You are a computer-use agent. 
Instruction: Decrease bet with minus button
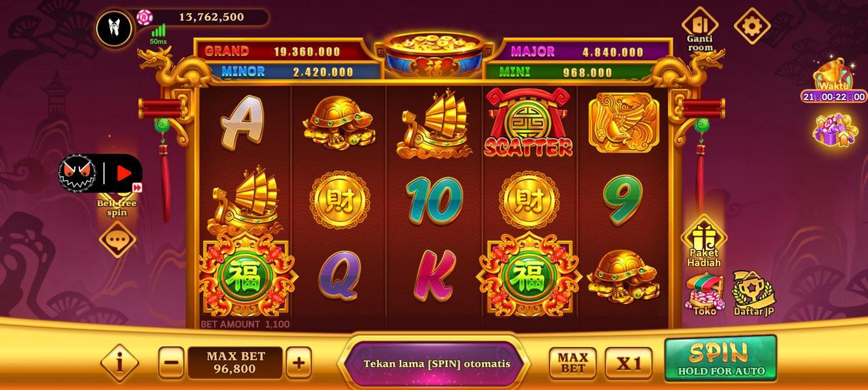pyautogui.click(x=171, y=363)
